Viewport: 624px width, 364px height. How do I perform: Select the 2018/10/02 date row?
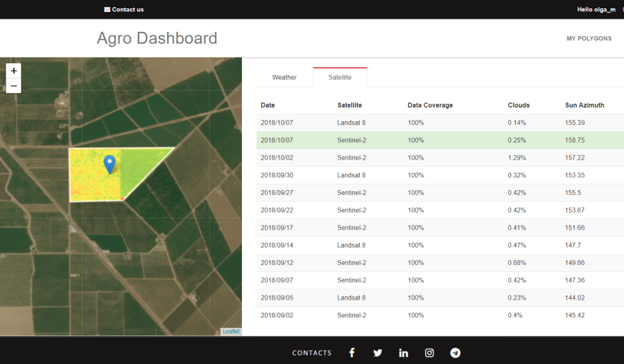tap(440, 157)
